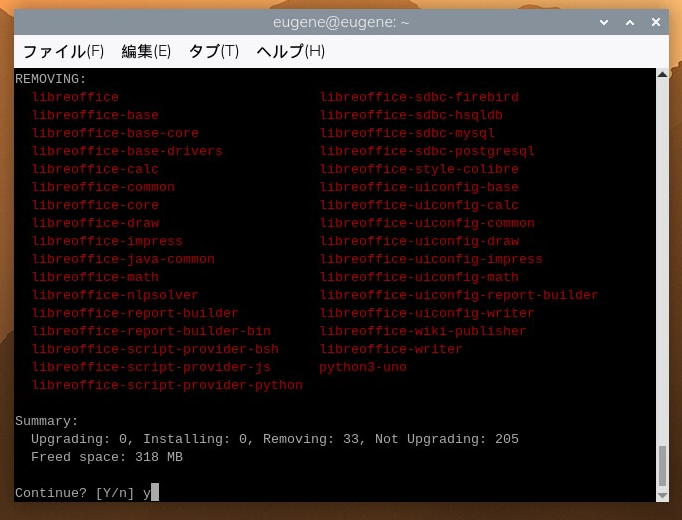Click the Freed space: 318 MB line
The height and width of the screenshot is (520, 682).
107,457
